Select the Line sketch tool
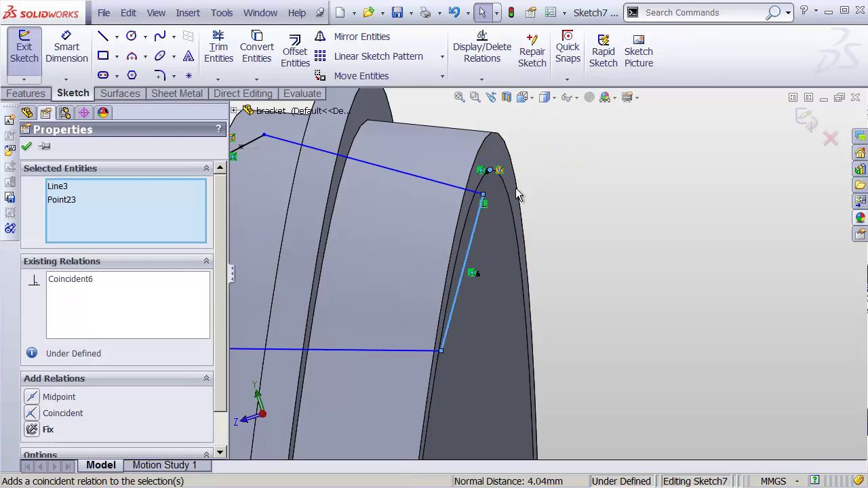The width and height of the screenshot is (868, 488). [x=103, y=37]
